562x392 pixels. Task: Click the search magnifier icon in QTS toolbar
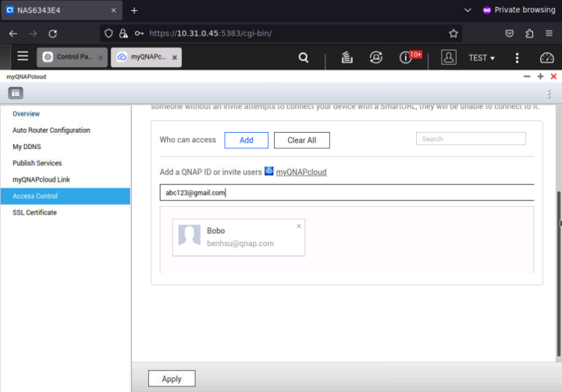[304, 58]
